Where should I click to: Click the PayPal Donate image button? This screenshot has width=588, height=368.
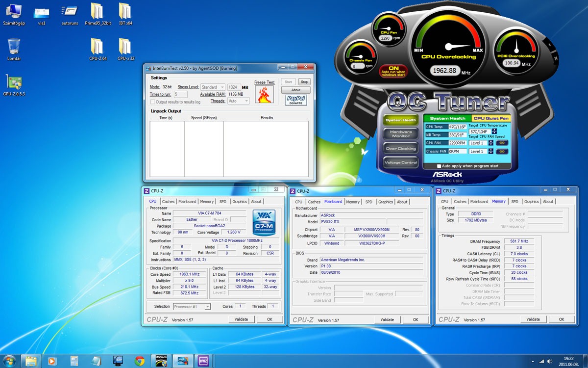(x=296, y=100)
